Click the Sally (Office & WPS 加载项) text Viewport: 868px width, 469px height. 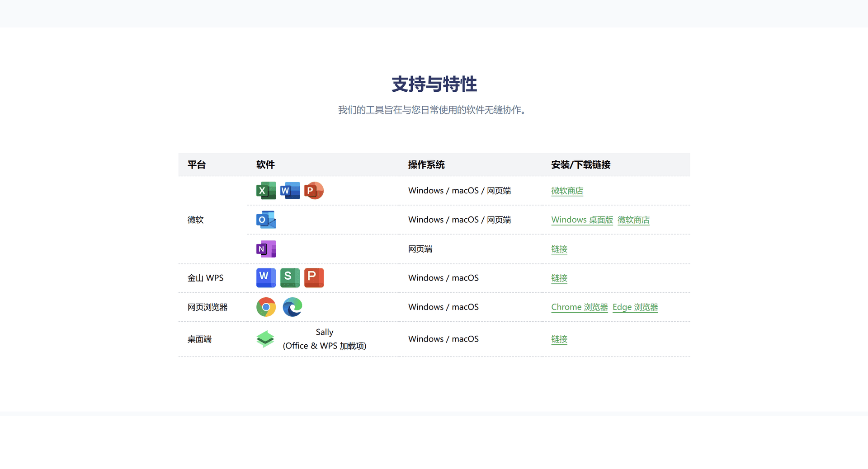tap(325, 339)
